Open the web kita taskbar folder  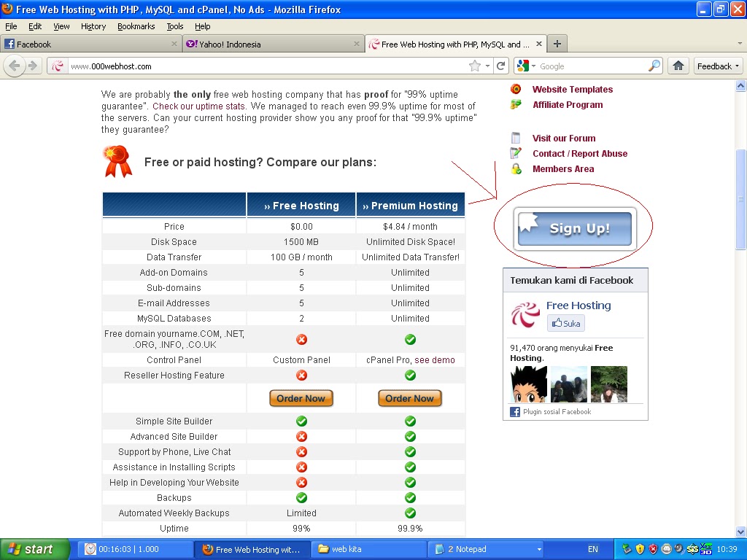pyautogui.click(x=368, y=549)
